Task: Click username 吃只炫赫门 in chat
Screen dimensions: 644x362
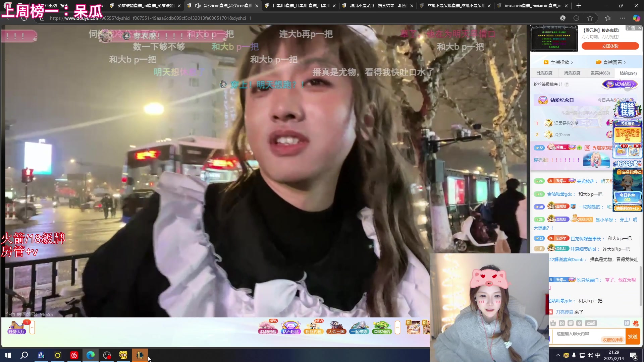Action: (x=587, y=280)
